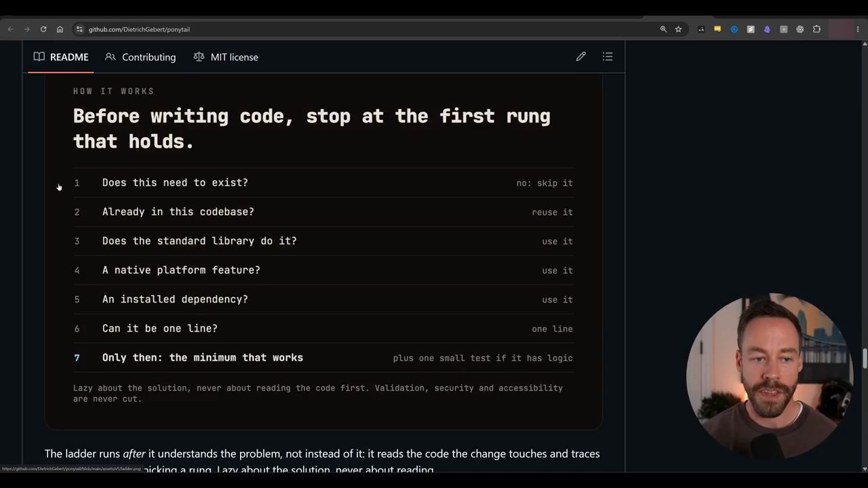Switch to the Contributing tab
868x488 pixels.
click(140, 57)
